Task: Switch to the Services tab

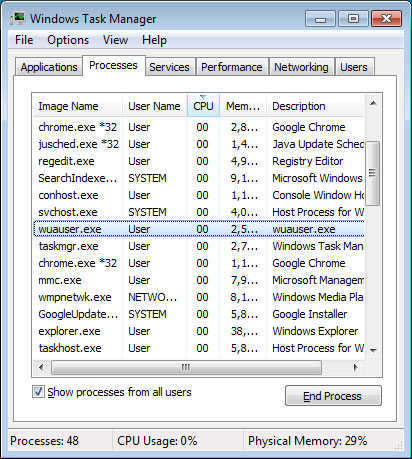Action: [x=169, y=67]
